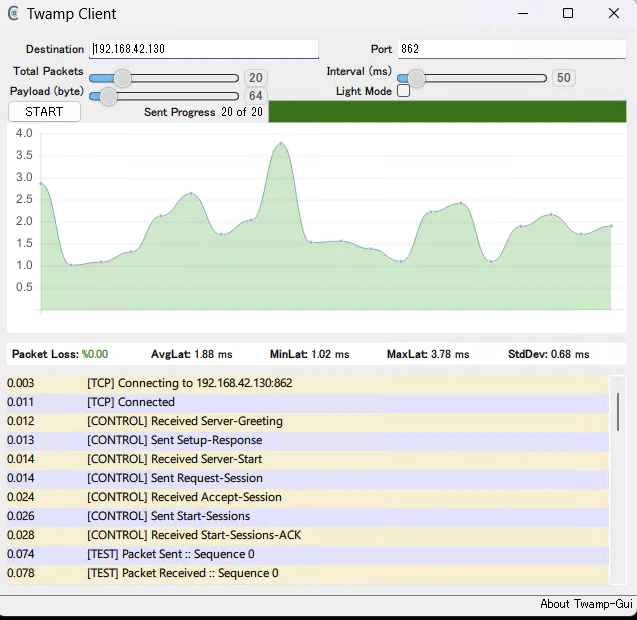Click the Port input field showing 862

point(511,49)
